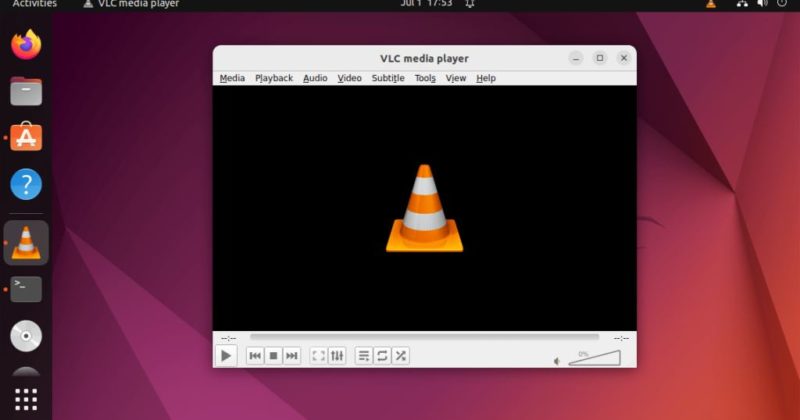Mute audio using speaker icon

pos(558,360)
